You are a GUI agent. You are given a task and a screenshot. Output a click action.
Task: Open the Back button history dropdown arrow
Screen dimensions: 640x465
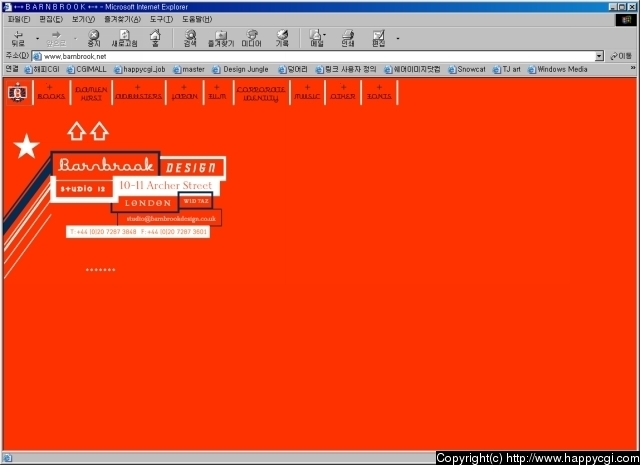(37, 39)
